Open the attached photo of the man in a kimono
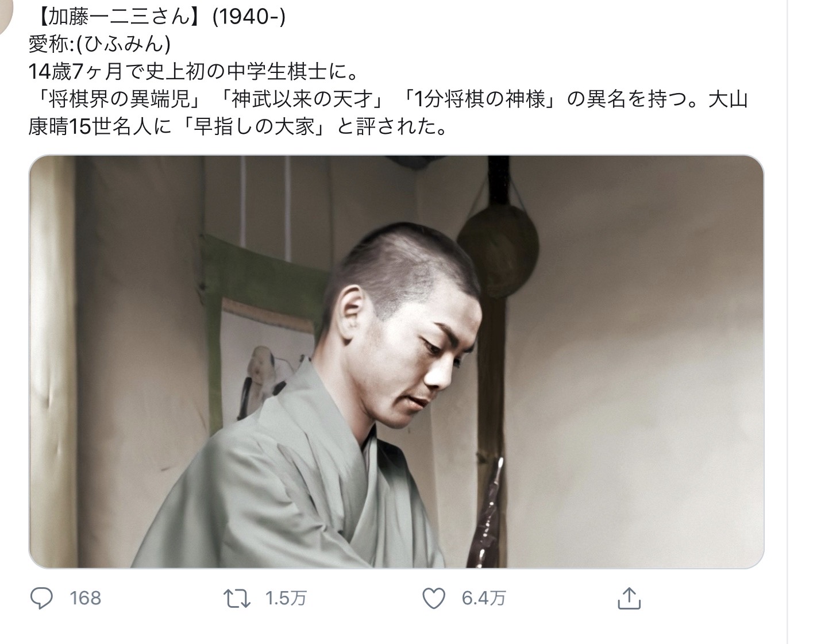The height and width of the screenshot is (644, 817). (396, 361)
